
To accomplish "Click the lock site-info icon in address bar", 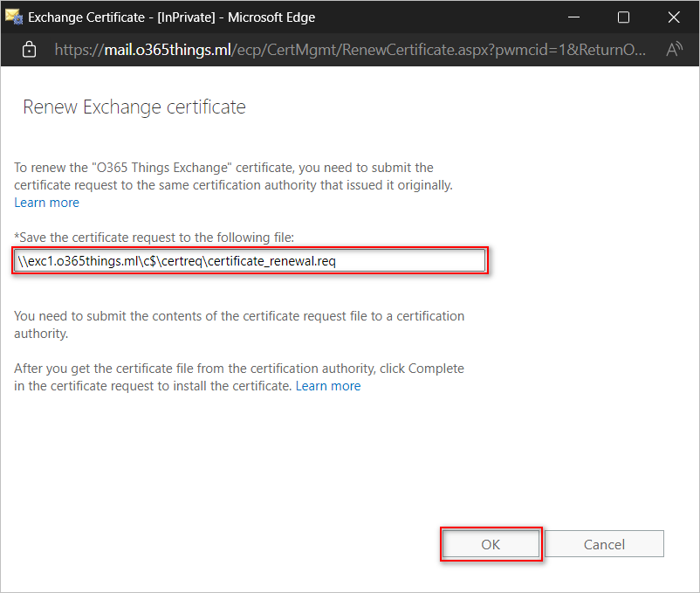I will [x=29, y=49].
